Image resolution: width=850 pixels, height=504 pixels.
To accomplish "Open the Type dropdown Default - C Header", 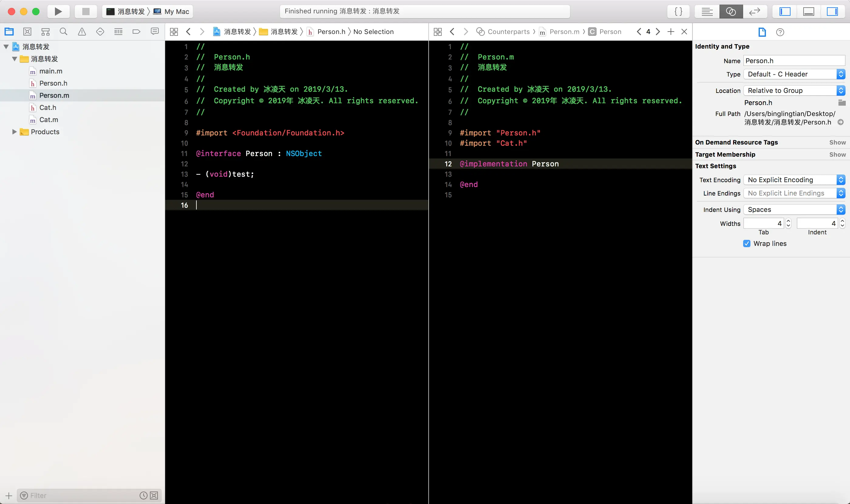I will coord(794,74).
